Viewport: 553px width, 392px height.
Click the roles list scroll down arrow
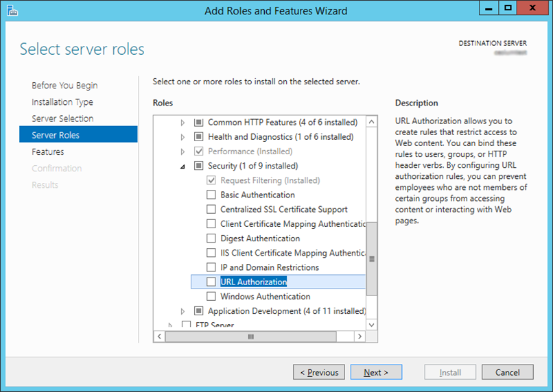pyautogui.click(x=371, y=325)
